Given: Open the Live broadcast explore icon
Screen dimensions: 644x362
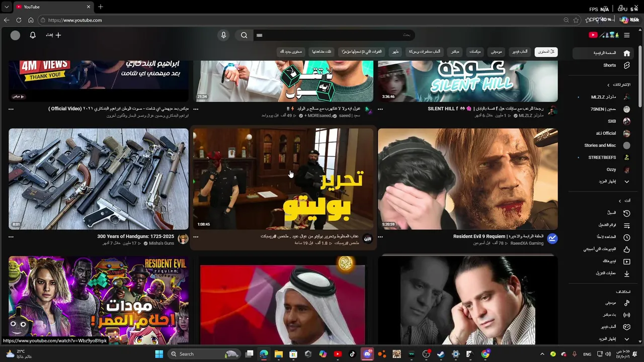Looking at the screenshot, I should pyautogui.click(x=627, y=315).
